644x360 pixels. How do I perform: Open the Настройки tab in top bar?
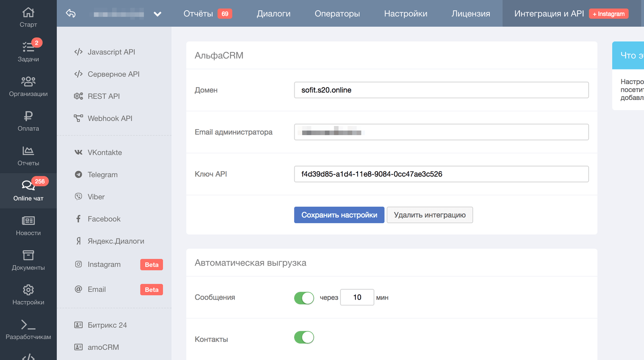pos(406,14)
